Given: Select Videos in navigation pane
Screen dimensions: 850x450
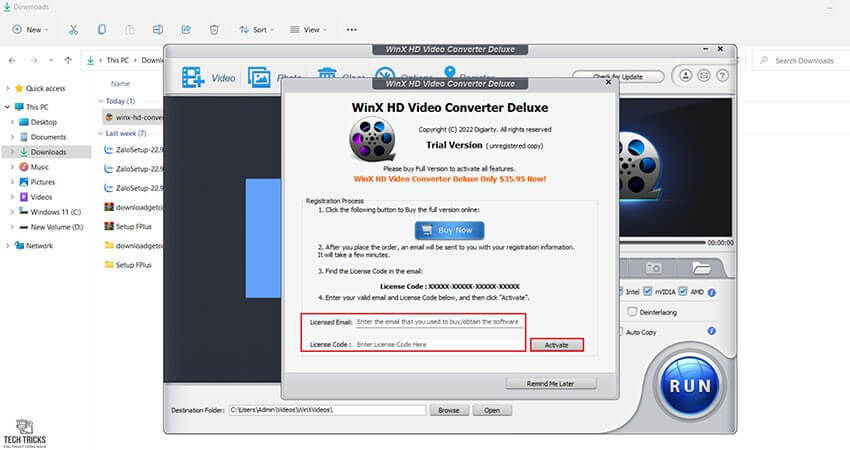Looking at the screenshot, I should 41,197.
